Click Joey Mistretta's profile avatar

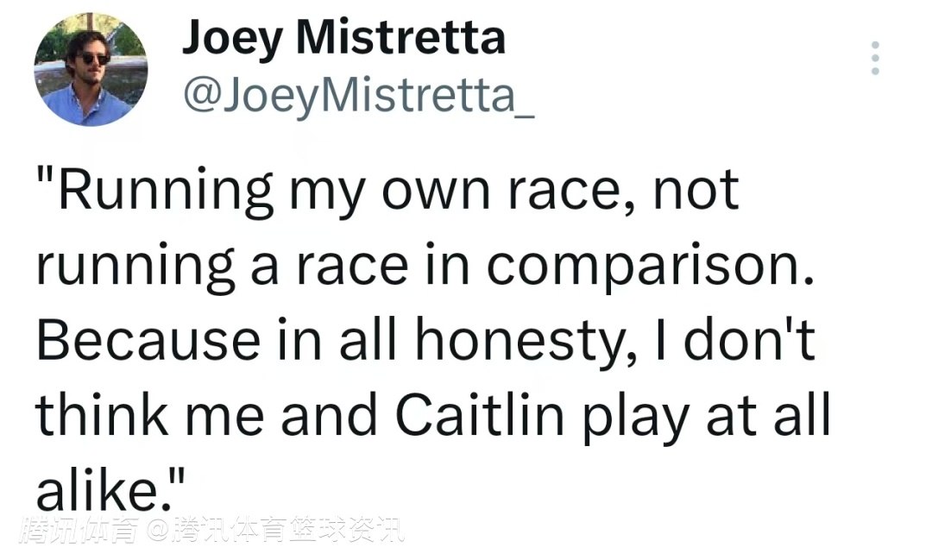(91, 70)
